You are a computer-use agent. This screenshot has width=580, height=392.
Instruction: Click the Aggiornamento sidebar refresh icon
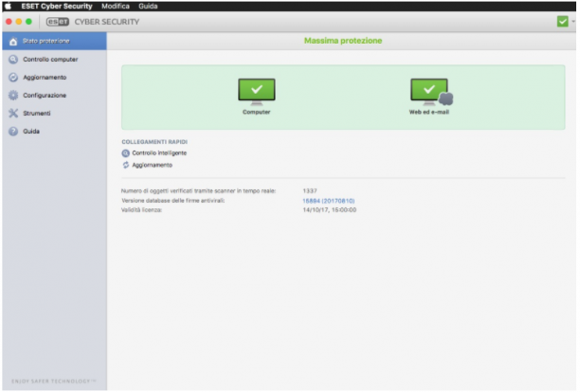point(13,78)
